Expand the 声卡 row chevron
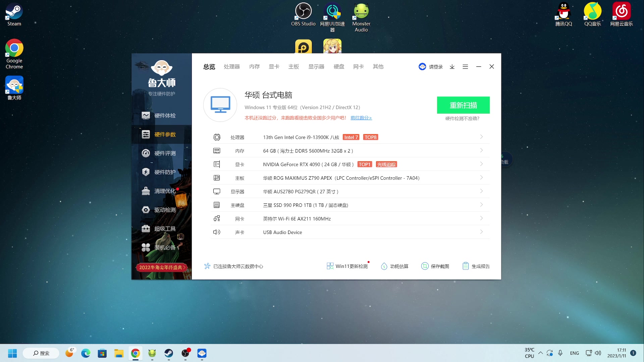The image size is (644, 362). (x=481, y=232)
